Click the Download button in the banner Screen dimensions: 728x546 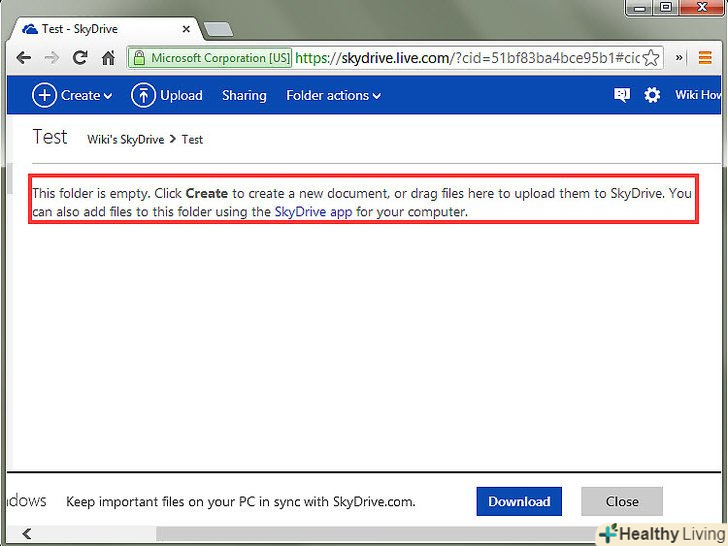pos(519,501)
